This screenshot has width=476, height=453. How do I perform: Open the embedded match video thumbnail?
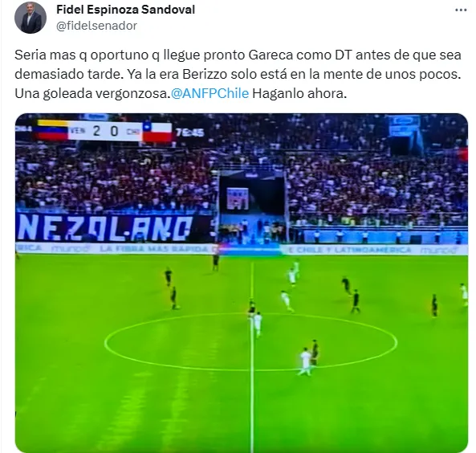click(x=242, y=283)
